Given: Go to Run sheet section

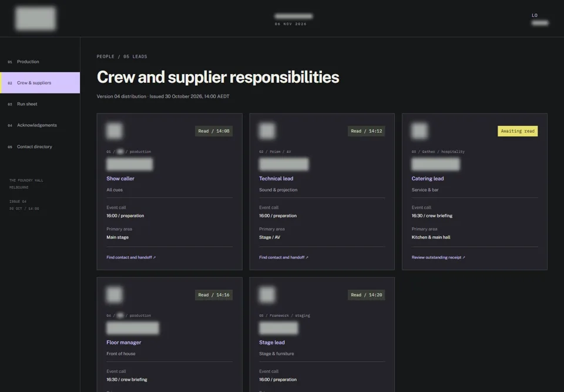Looking at the screenshot, I should [x=40, y=104].
